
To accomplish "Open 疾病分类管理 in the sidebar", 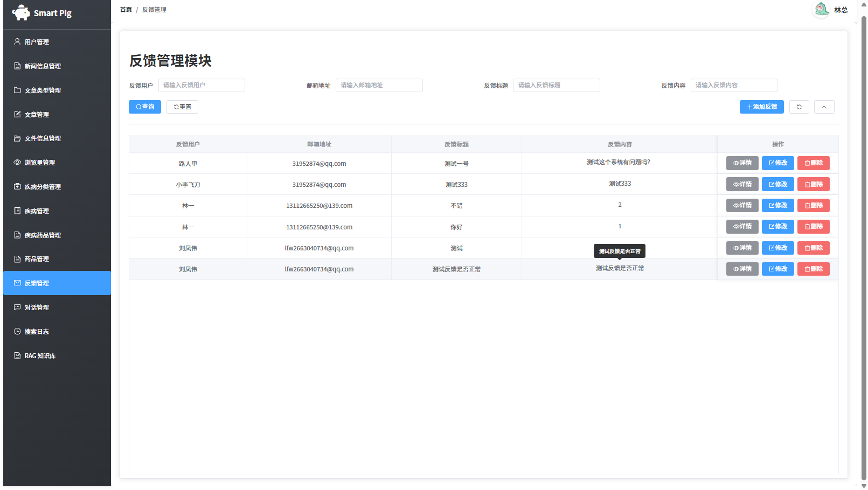I will click(57, 186).
